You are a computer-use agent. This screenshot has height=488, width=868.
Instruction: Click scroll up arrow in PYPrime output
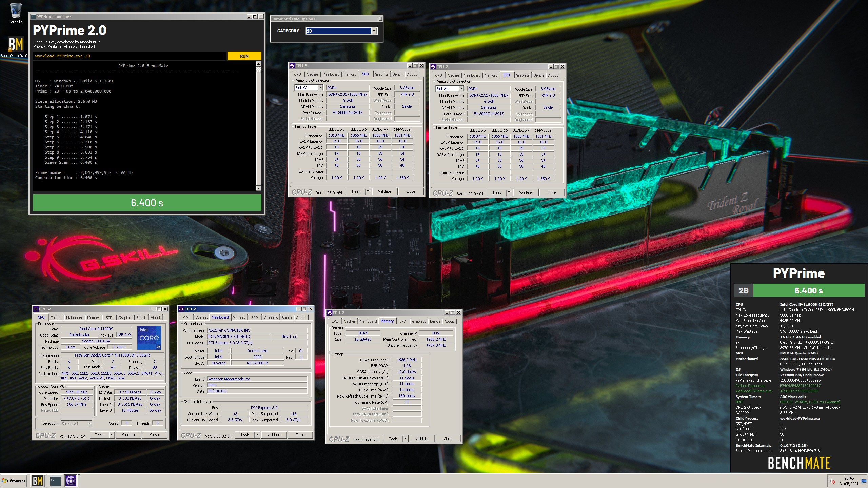pyautogui.click(x=258, y=64)
